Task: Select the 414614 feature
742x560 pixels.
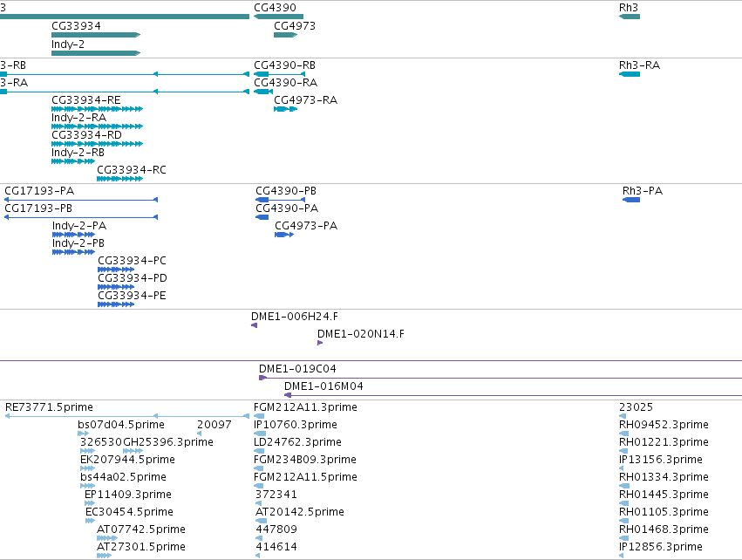Action: click(x=258, y=557)
